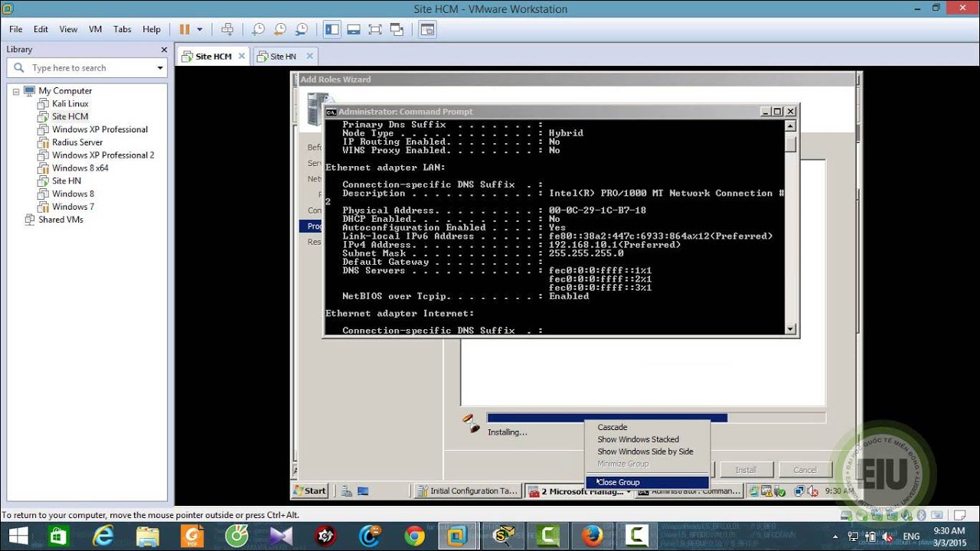Take a snapshot of this virtual machine
The image size is (980, 551).
(x=258, y=29)
